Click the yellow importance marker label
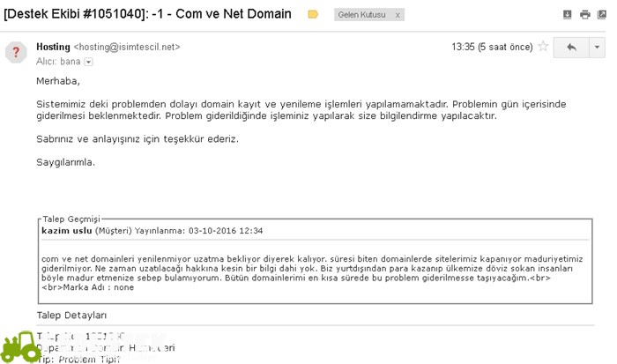Viewport: 617px width, 364px height. click(313, 15)
